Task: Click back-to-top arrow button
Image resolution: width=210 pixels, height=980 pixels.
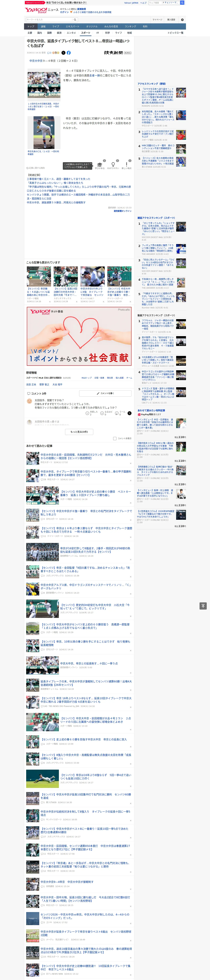Action: coord(203,606)
